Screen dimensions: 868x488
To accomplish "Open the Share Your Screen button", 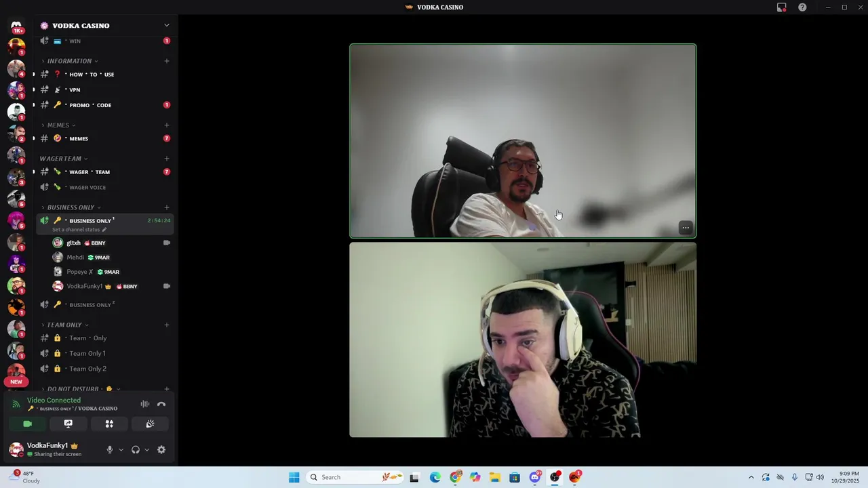I will pyautogui.click(x=68, y=424).
